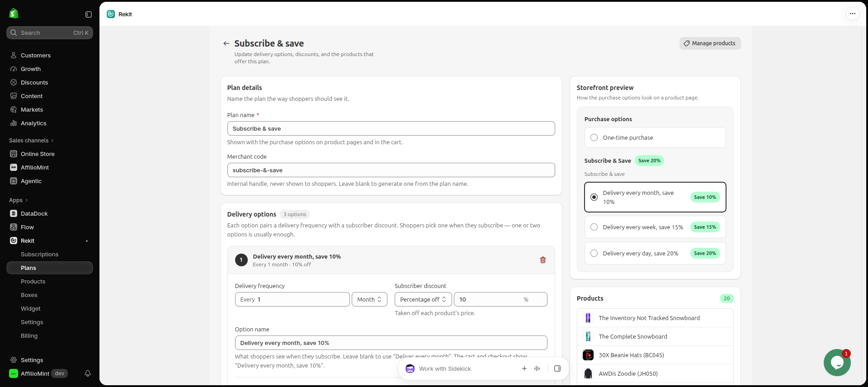868x387 pixels.
Task: Open the Subscriptions submenu item
Action: [x=50, y=254]
